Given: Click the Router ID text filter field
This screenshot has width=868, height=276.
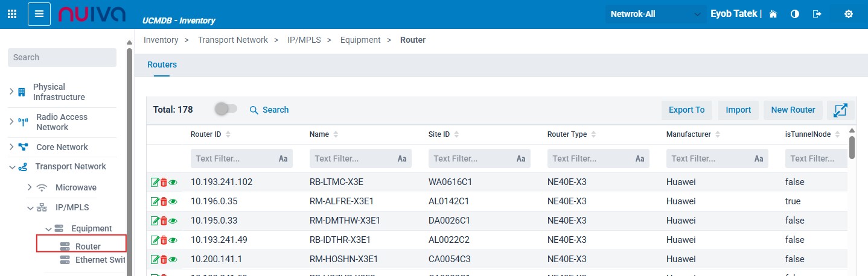Looking at the screenshot, I should (x=234, y=159).
